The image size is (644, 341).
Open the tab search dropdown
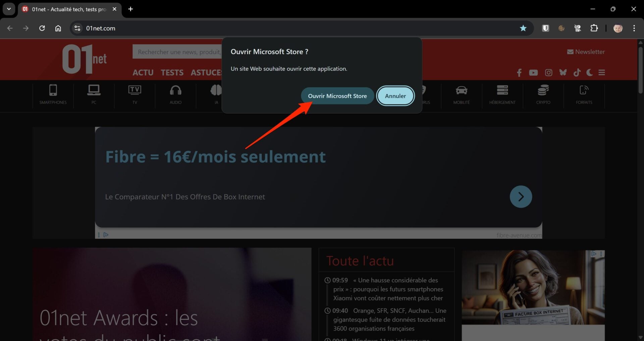9,9
